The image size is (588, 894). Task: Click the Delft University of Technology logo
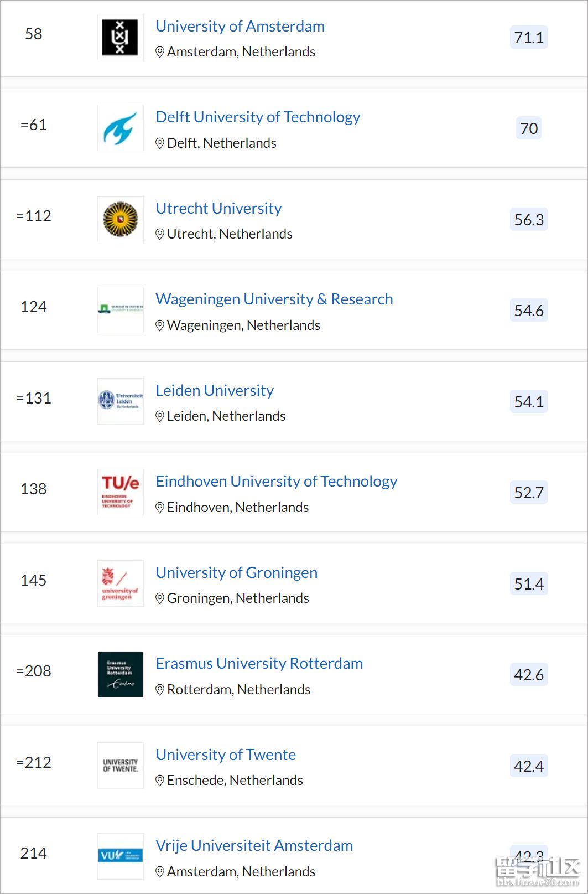coord(120,128)
